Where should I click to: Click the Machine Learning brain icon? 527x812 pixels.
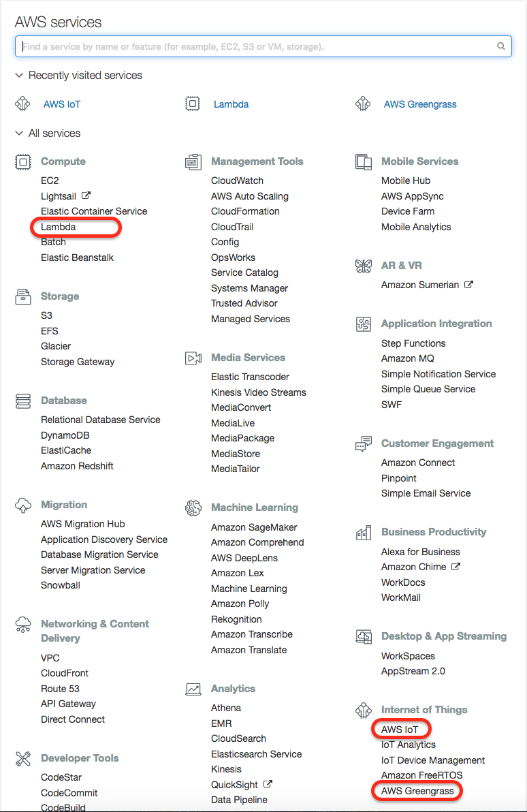coord(193,508)
